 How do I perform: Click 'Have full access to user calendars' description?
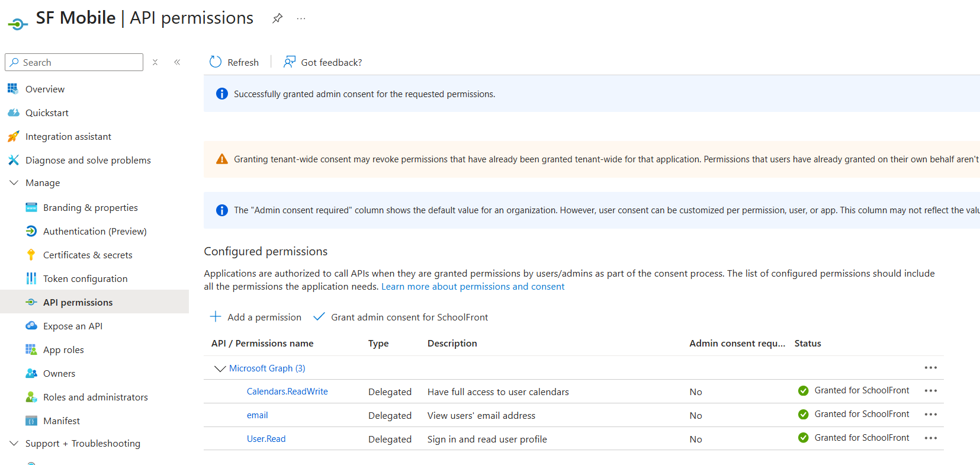click(x=498, y=392)
